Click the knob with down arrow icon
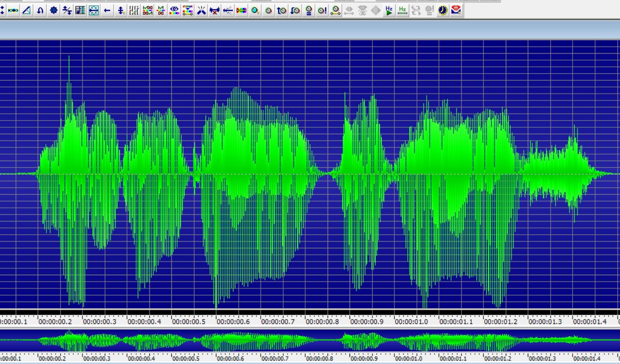Viewport: 620px width, 364px height. click(295, 10)
